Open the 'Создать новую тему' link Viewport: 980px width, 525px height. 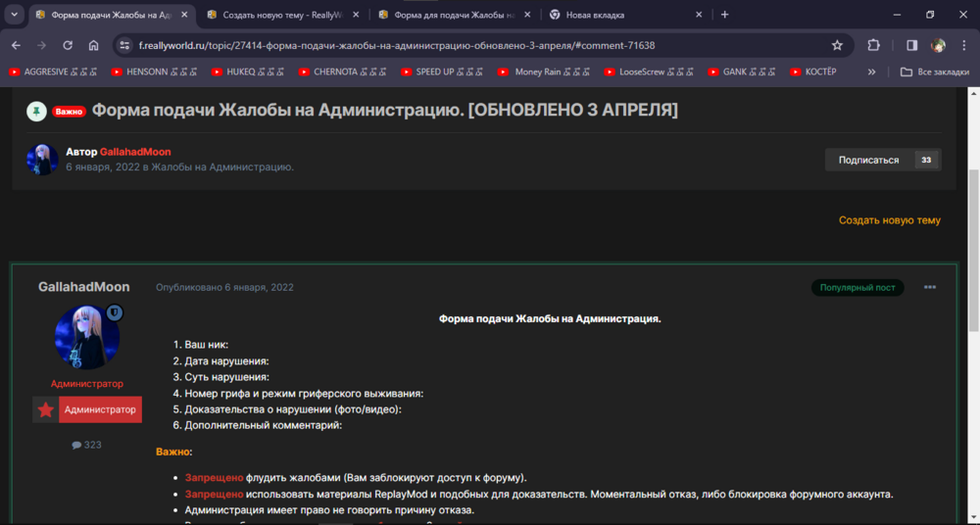pos(890,220)
